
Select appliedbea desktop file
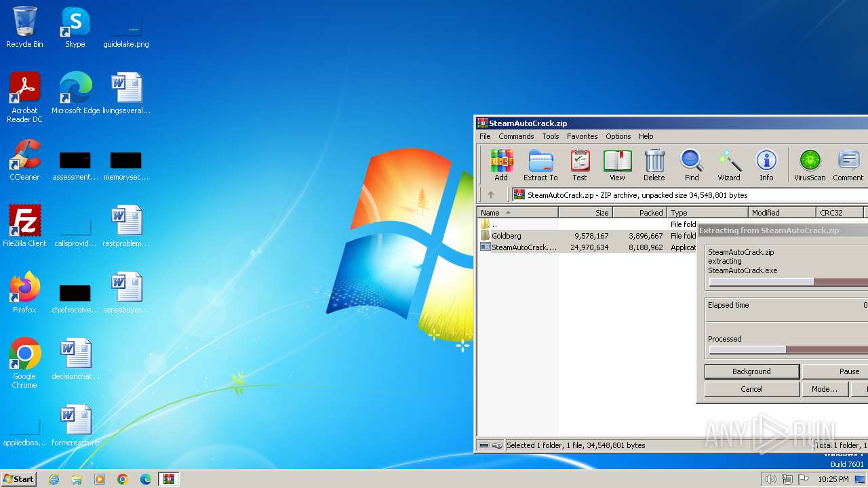point(24,432)
